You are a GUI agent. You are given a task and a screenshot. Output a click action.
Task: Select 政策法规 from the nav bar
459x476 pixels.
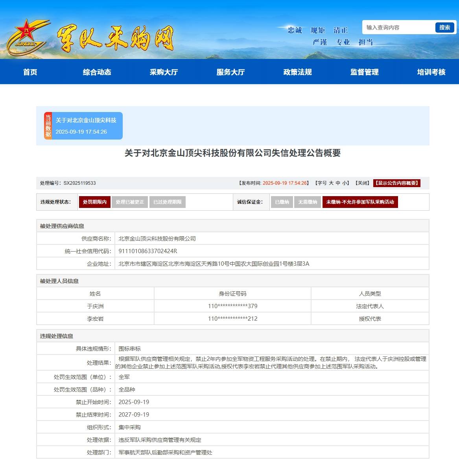point(298,72)
